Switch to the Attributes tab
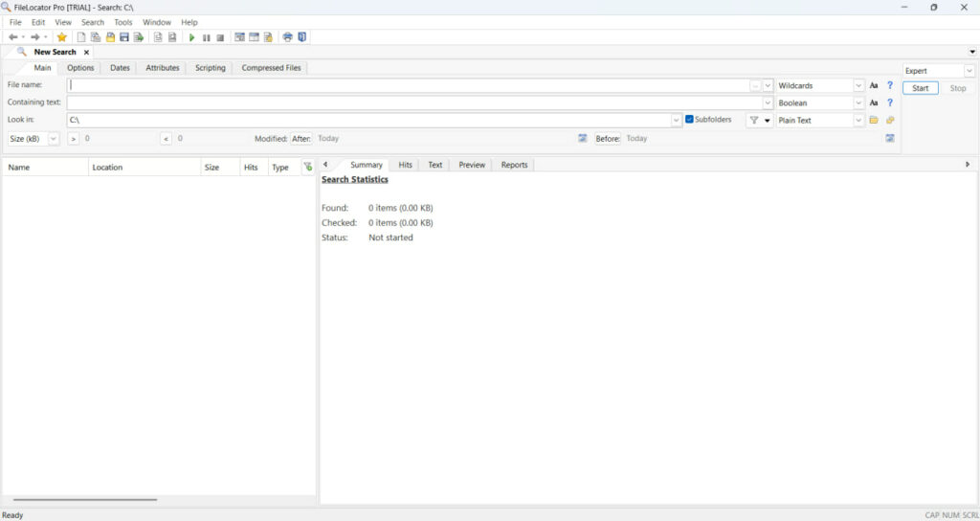Screen dimensions: 980x521 [163, 68]
